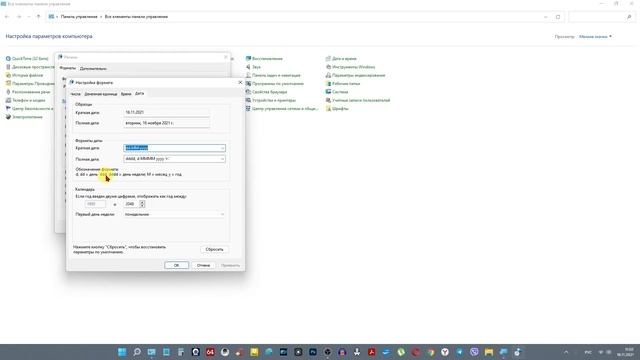Screen dimensions: 640x360
Task: Go up one folder level
Action: click(38, 17)
